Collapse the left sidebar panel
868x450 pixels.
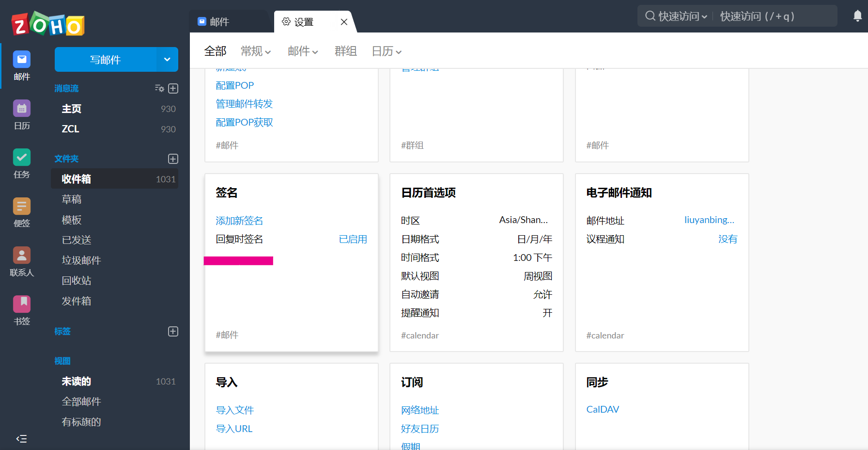21,439
